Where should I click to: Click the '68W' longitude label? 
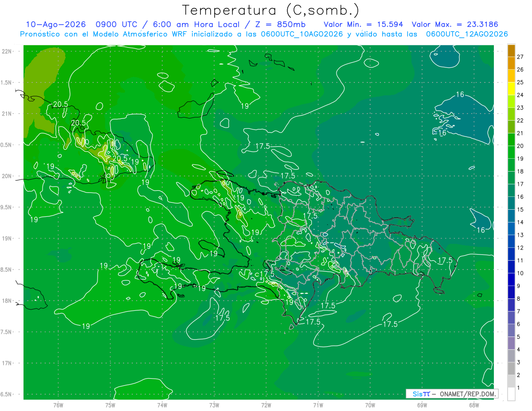coord(473,405)
